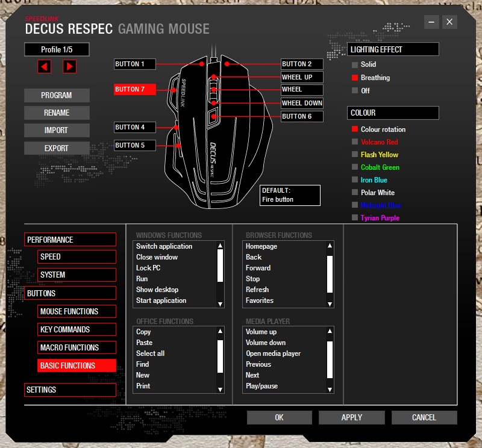Open the SPEED settings page
This screenshot has height=448, width=482.
tap(77, 257)
